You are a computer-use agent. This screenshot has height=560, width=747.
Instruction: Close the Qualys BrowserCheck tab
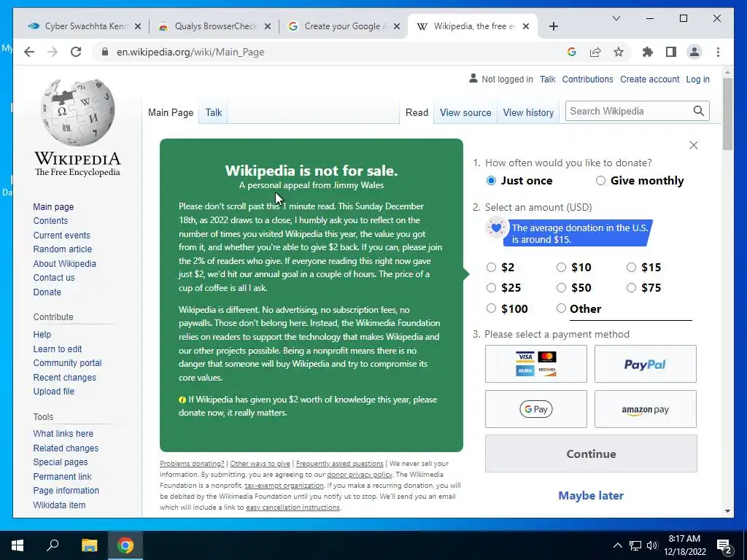268,27
